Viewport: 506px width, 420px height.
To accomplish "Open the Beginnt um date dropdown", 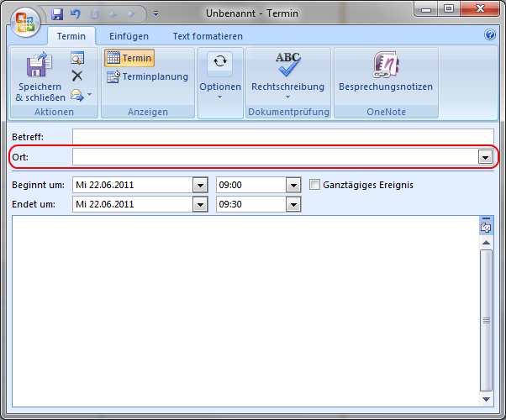I will point(199,185).
